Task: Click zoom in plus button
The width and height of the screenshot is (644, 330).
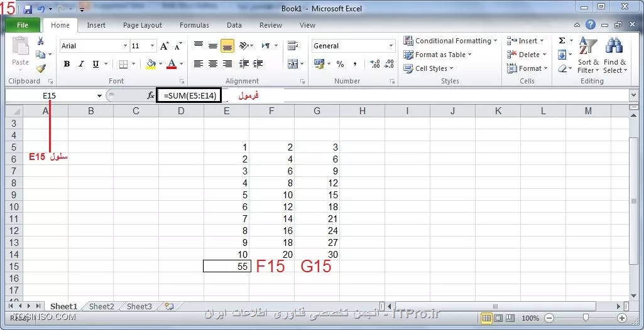Action: point(622,318)
